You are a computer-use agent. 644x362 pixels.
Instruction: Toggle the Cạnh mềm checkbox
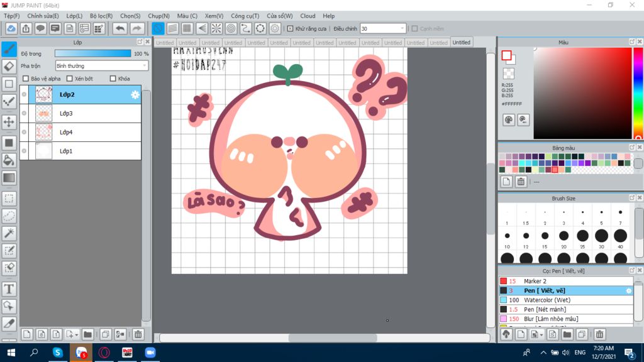point(415,29)
